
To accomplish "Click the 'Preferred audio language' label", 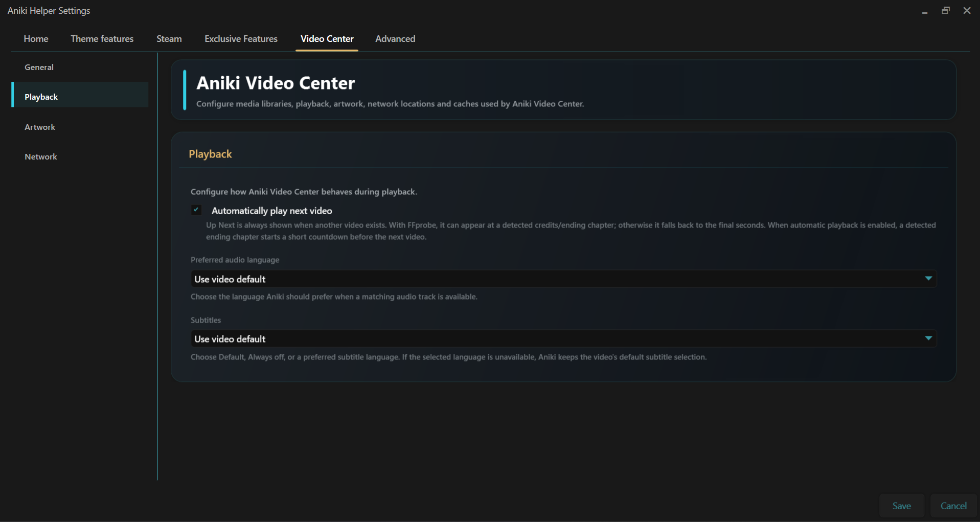I will click(235, 260).
